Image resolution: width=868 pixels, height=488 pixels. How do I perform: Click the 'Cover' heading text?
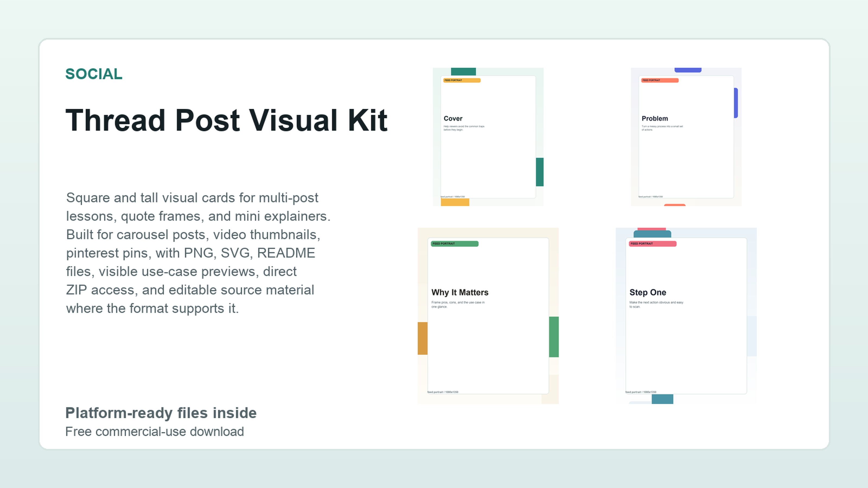(453, 118)
